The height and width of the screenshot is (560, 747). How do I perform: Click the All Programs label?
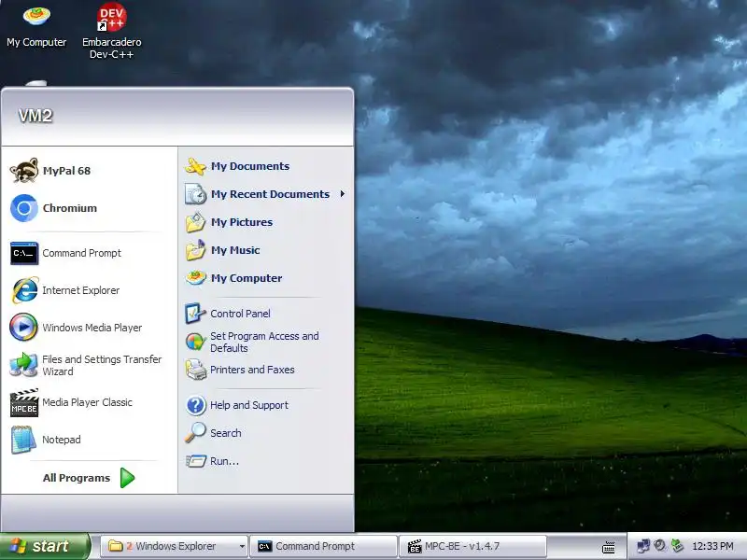77,478
